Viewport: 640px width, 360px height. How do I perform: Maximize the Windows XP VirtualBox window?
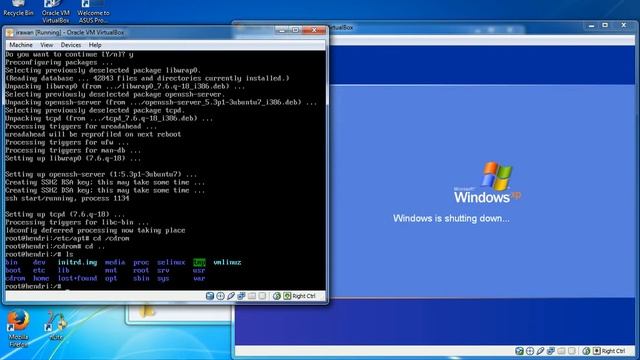coord(605,25)
